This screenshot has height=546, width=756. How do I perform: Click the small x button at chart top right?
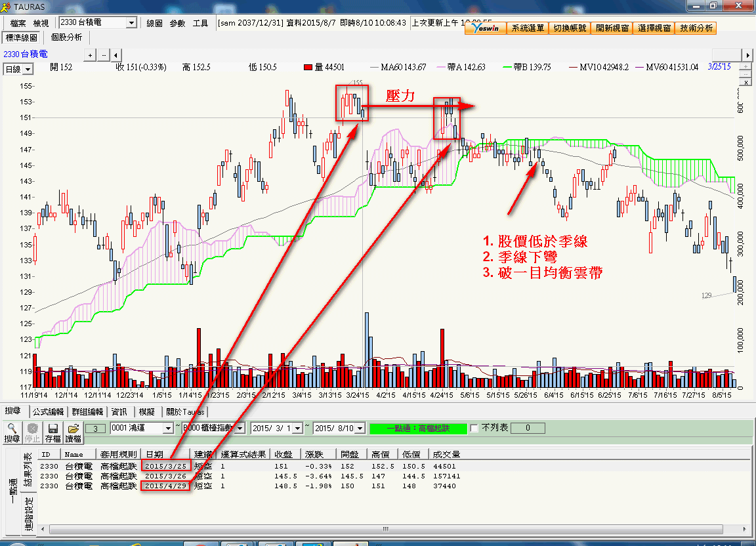coord(745,82)
